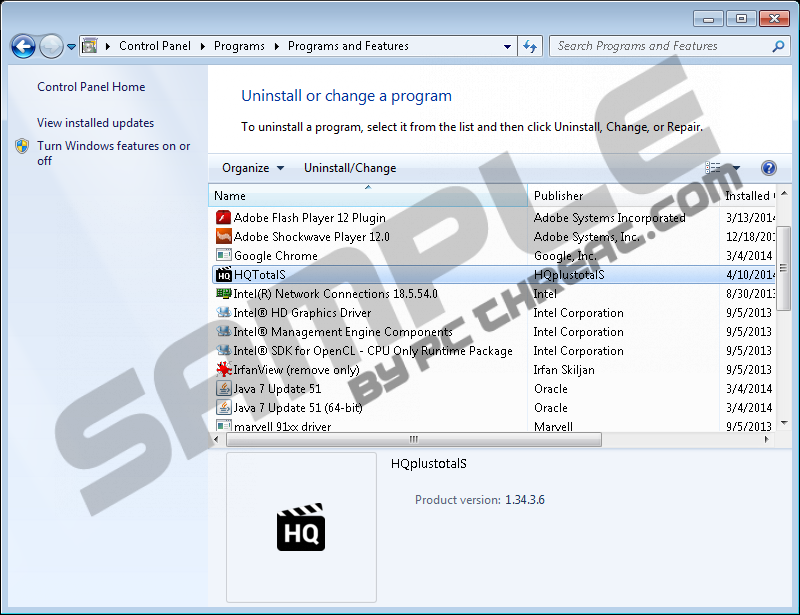Expand the view options dropdown arrow
Image resolution: width=800 pixels, height=615 pixels.
[x=737, y=168]
